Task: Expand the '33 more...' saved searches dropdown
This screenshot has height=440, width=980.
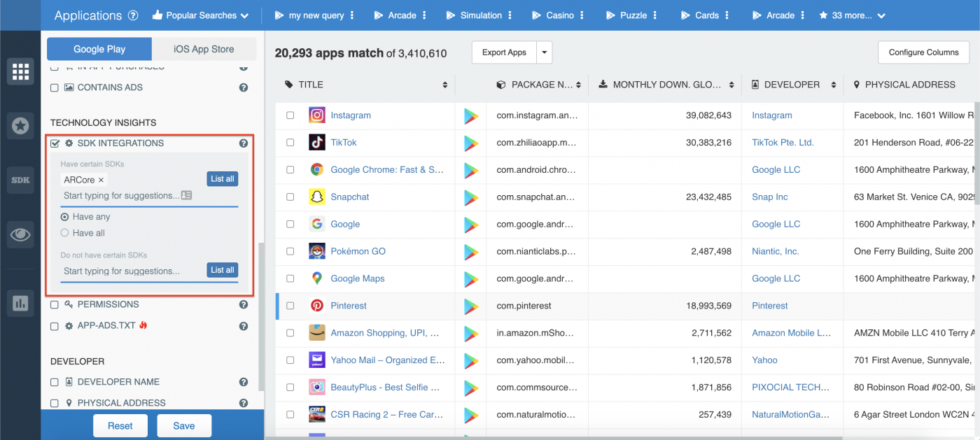Action: pos(852,15)
